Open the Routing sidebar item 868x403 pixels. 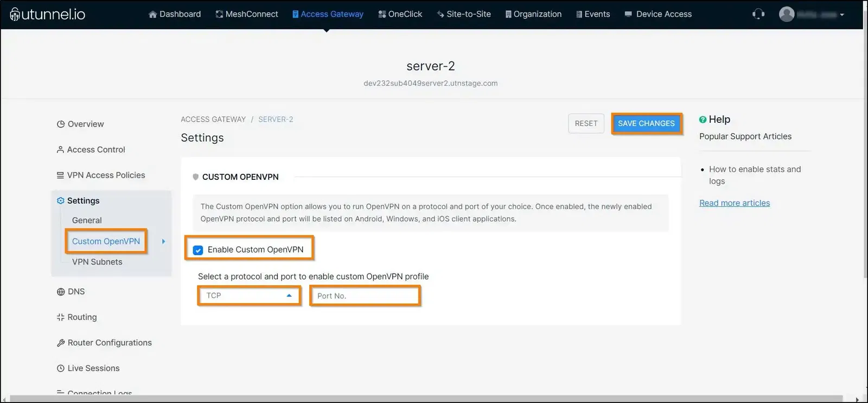click(x=77, y=317)
